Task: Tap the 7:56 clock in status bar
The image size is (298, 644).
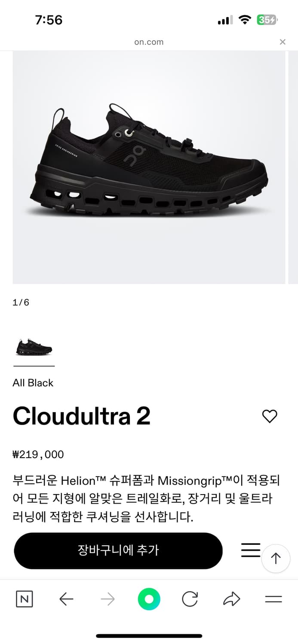Action: (49, 20)
